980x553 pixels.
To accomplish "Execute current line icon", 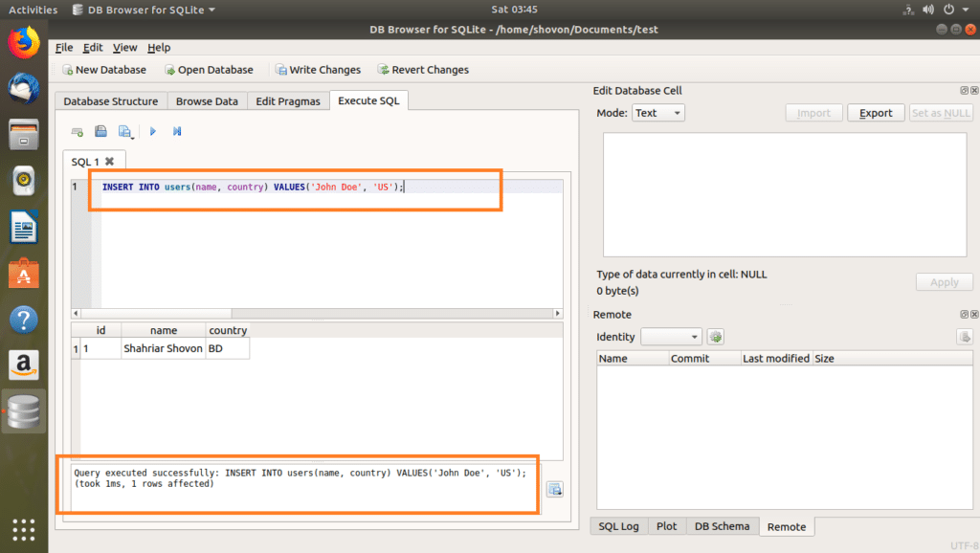I will click(177, 131).
